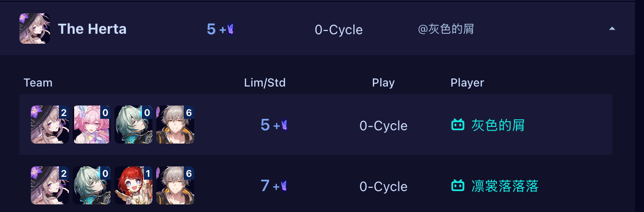Screen dimensions: 644x212
Task: Click the Team column header
Action: (38, 83)
